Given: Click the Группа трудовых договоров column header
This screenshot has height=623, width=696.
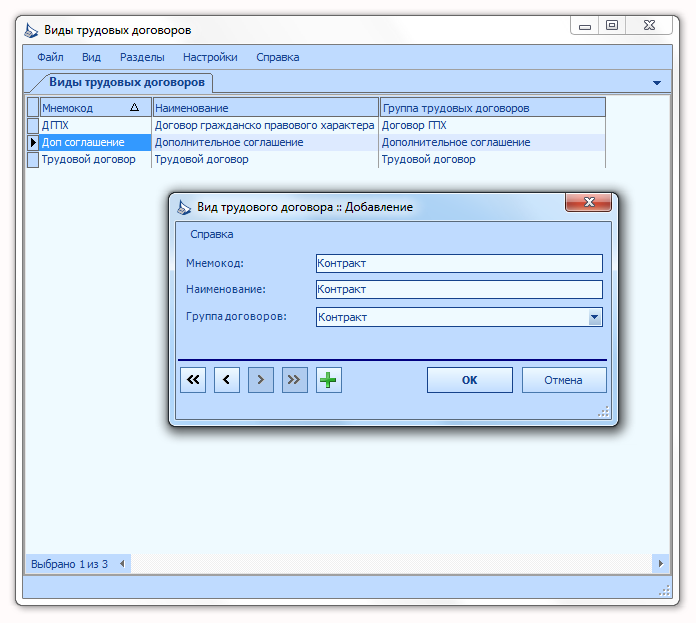Looking at the screenshot, I should 492,108.
